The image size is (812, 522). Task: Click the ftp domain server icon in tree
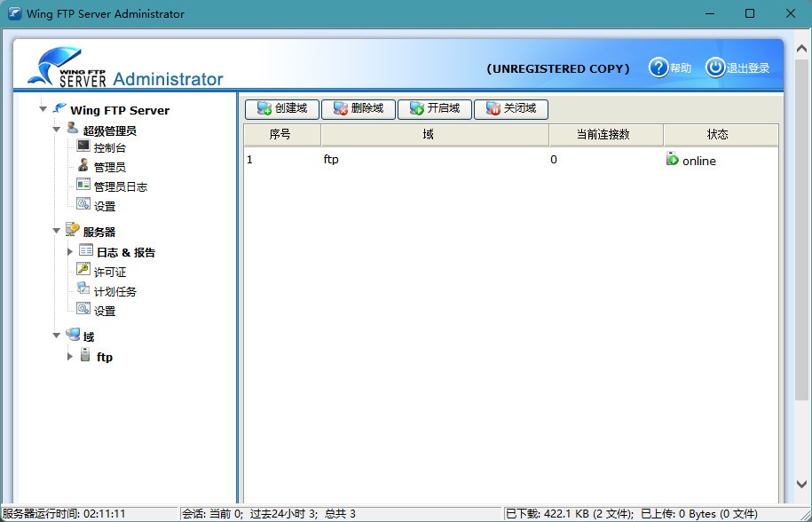[85, 355]
